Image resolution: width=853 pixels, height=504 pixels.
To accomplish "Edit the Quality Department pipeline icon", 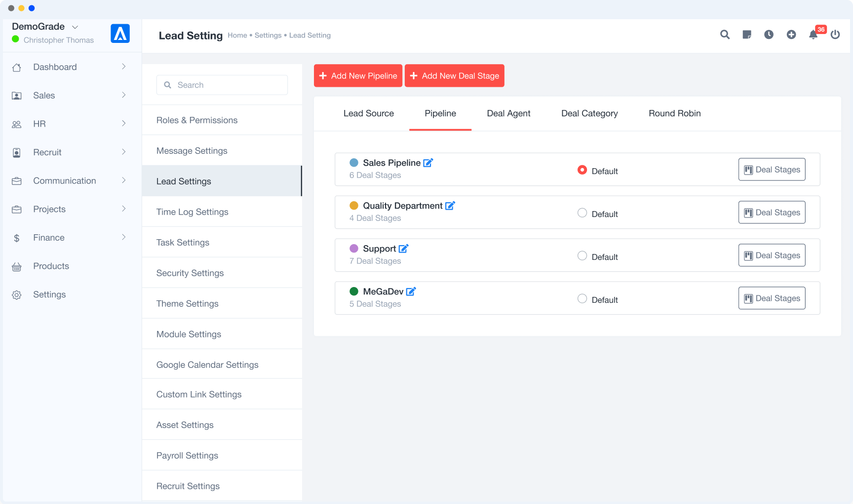I will [450, 206].
